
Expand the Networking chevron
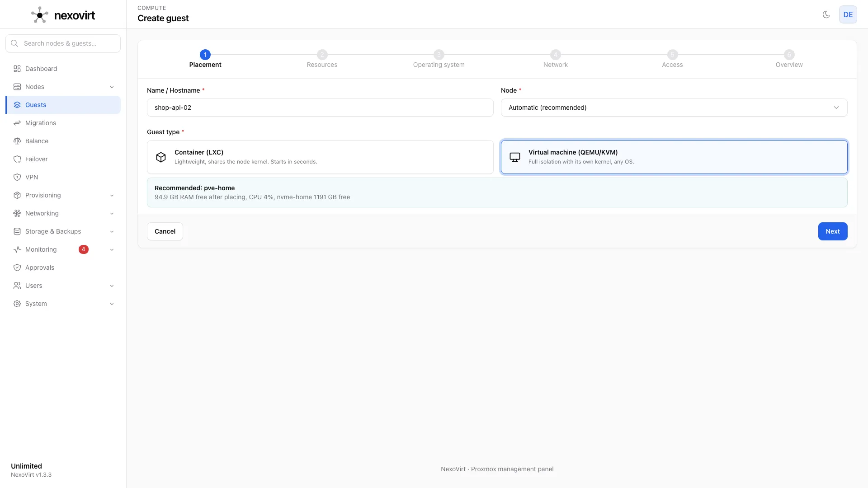coord(112,213)
